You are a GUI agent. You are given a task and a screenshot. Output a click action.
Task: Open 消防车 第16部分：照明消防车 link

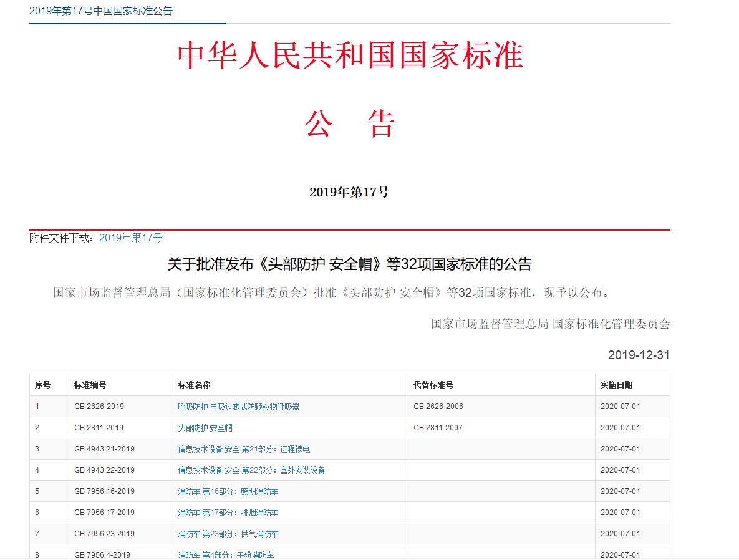(228, 491)
